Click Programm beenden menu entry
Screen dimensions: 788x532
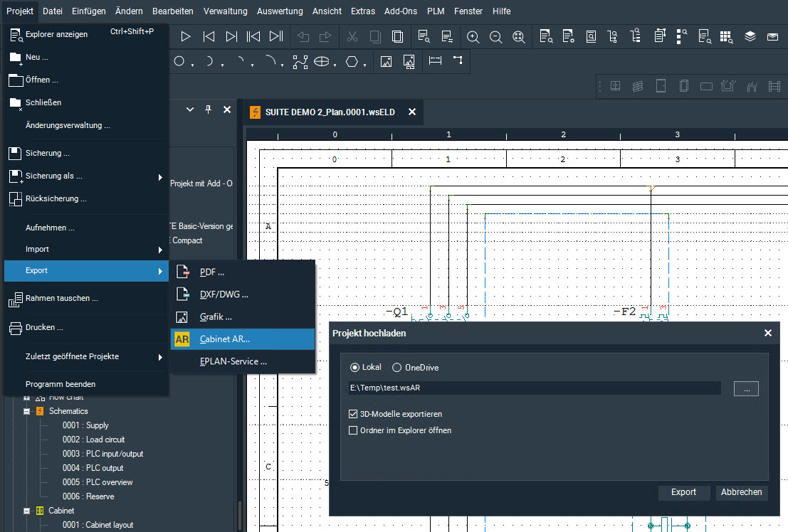[x=86, y=384]
